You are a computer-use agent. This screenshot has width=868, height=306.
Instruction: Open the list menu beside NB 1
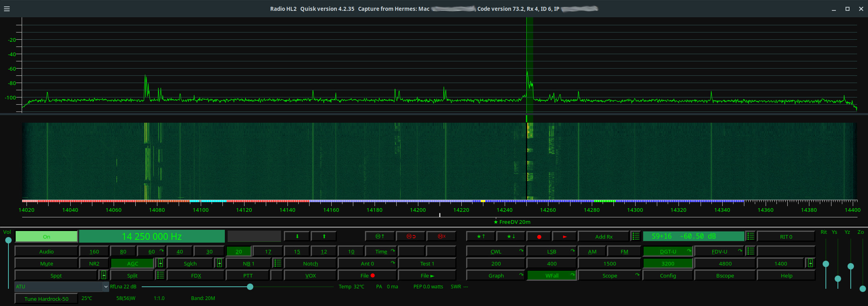pos(277,263)
